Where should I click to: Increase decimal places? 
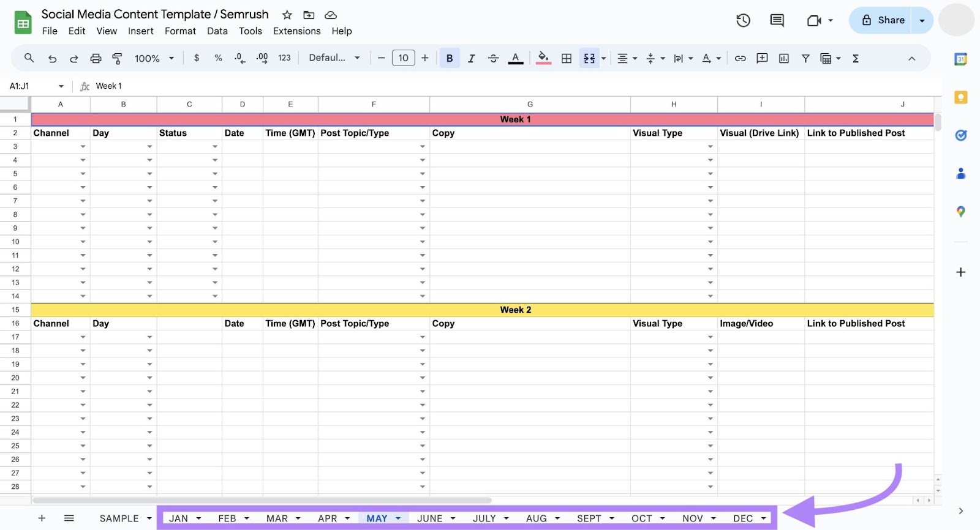[x=262, y=58]
